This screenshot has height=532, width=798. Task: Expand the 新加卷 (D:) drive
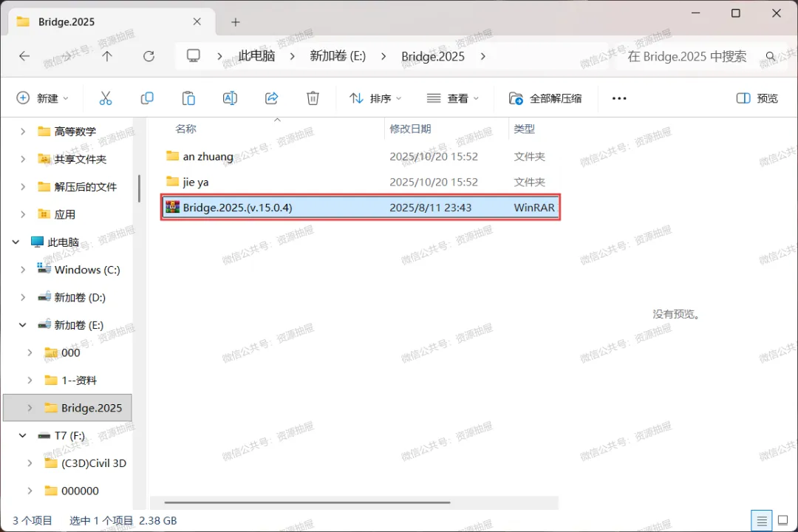pos(23,297)
